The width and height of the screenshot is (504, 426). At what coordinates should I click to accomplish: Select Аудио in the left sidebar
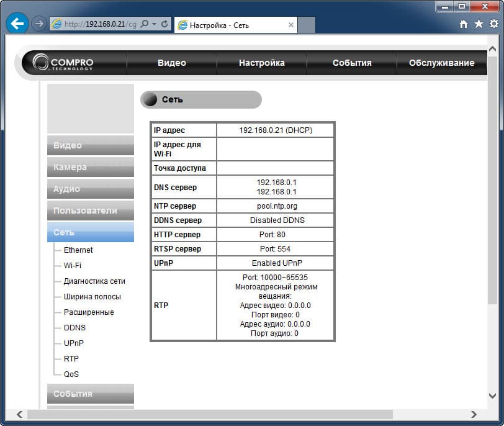pyautogui.click(x=91, y=189)
